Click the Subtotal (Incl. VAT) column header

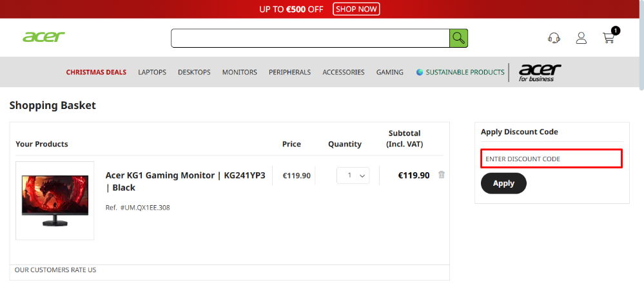(x=405, y=139)
